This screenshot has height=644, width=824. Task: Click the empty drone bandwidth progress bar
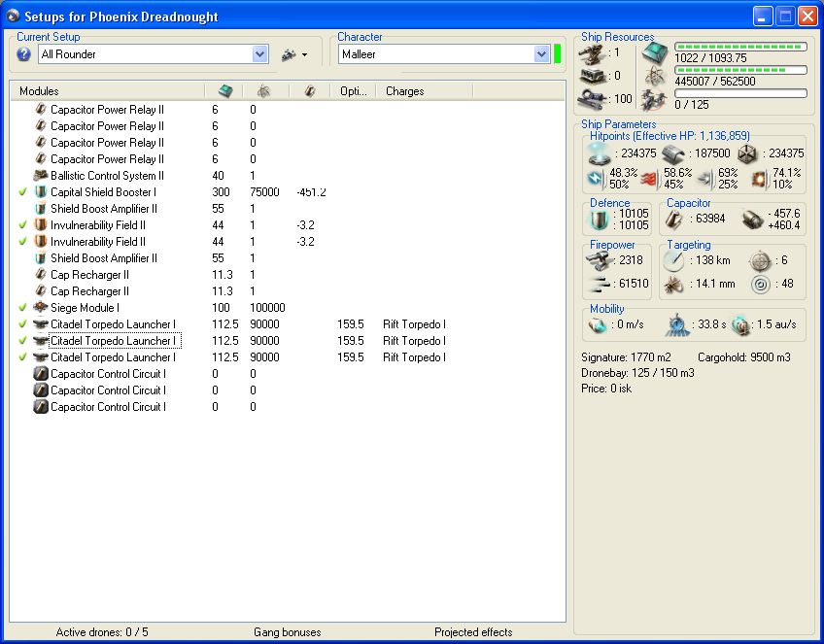[741, 93]
